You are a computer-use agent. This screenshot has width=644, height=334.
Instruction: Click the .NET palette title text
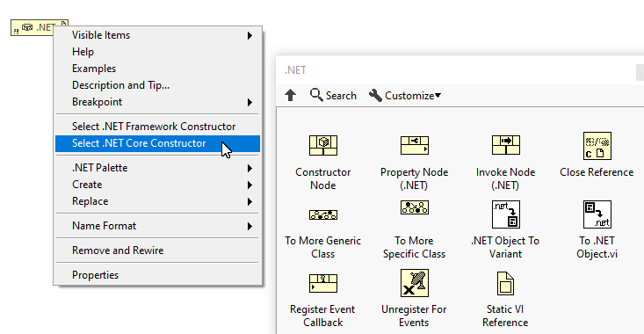[295, 70]
